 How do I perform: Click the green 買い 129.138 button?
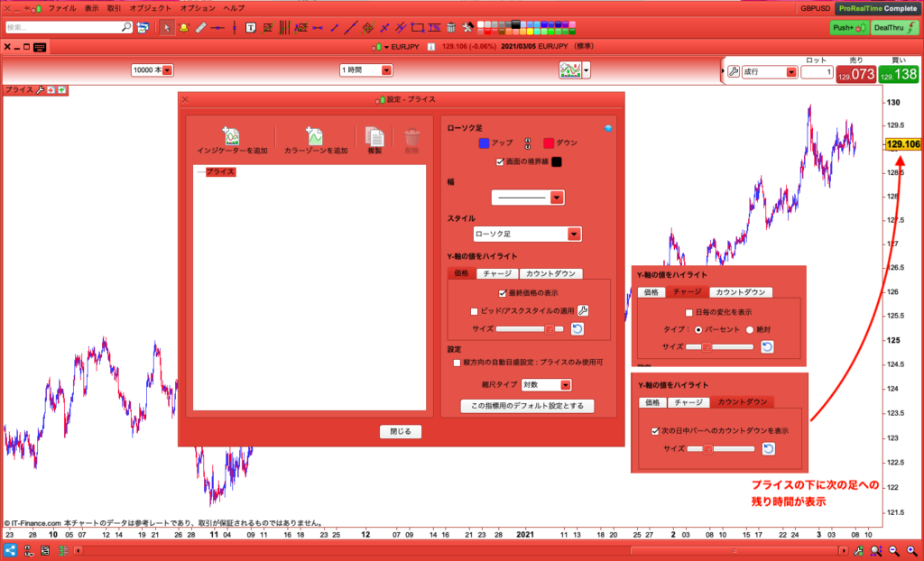[x=899, y=74]
